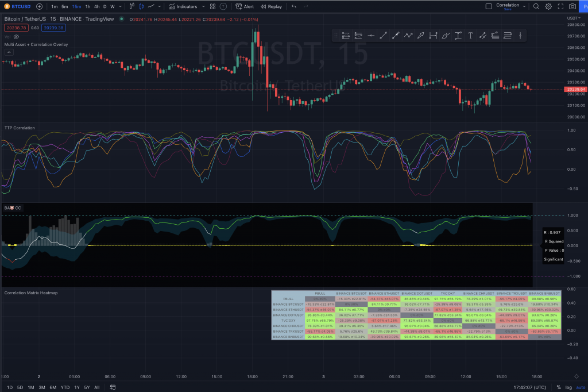Select the W weekly timeframe
Image resolution: width=588 pixels, height=392 pixels.
click(113, 6)
